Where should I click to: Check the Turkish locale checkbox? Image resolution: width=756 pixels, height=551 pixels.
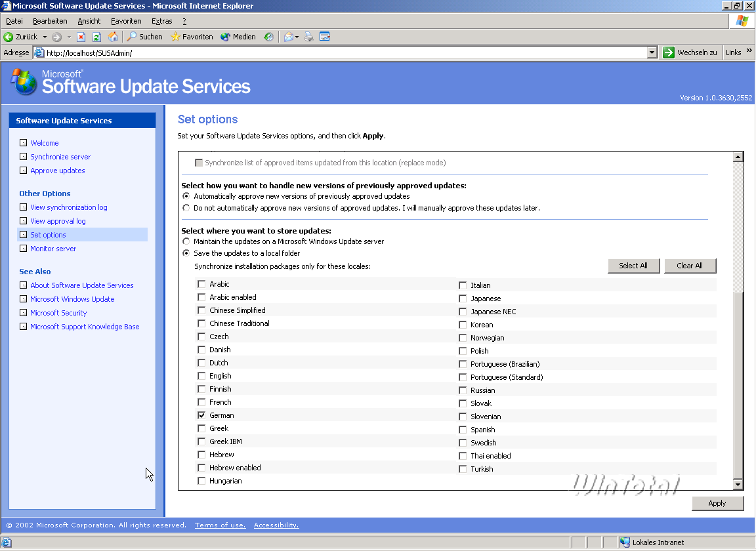pos(463,469)
